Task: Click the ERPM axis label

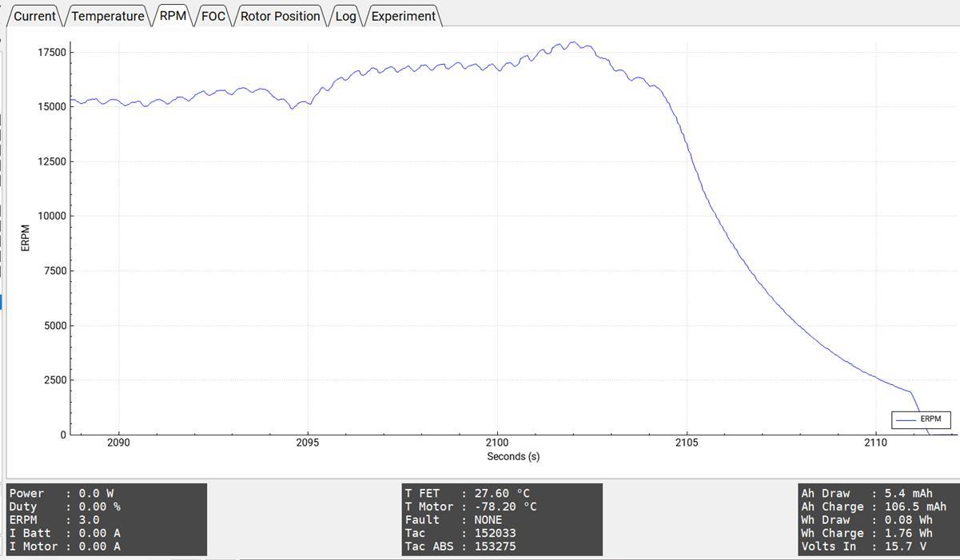Action: point(26,237)
